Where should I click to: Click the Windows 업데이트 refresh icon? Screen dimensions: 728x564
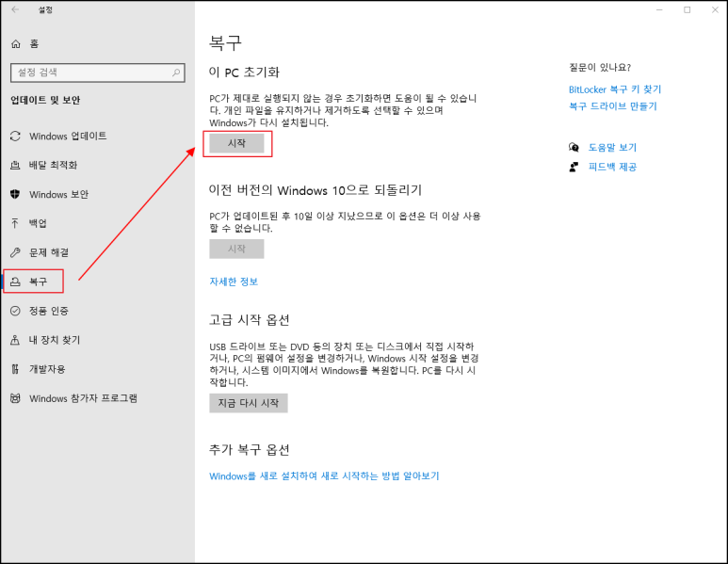pyautogui.click(x=15, y=136)
